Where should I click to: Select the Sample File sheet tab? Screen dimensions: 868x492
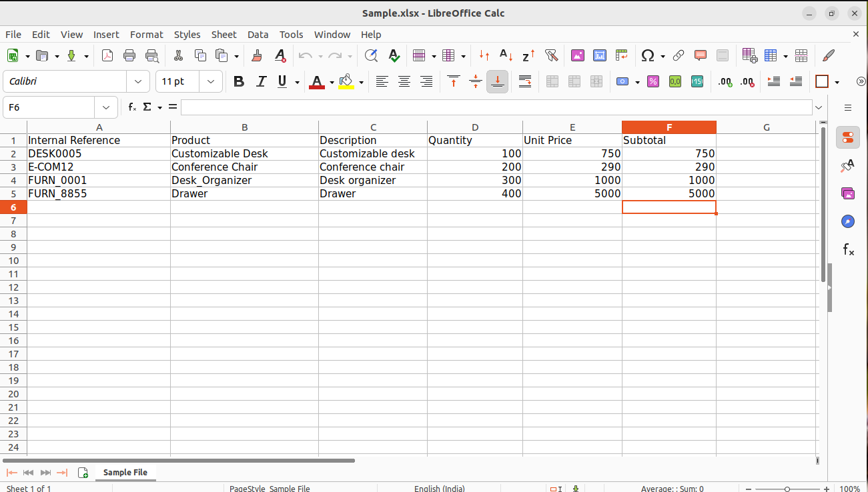click(x=125, y=472)
